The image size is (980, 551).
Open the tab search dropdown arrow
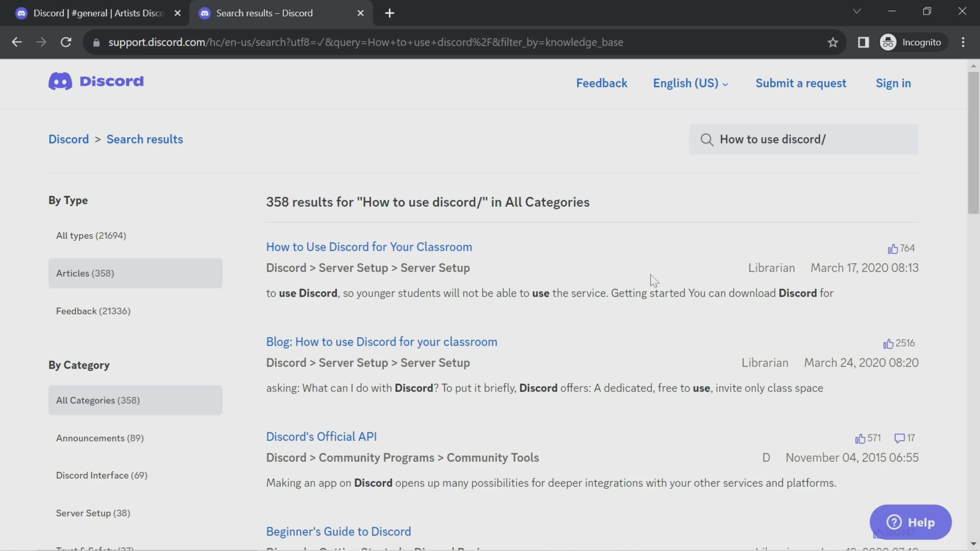857,11
